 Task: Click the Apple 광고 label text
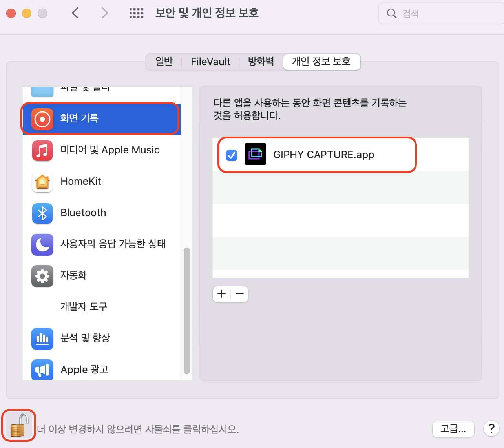(x=84, y=370)
